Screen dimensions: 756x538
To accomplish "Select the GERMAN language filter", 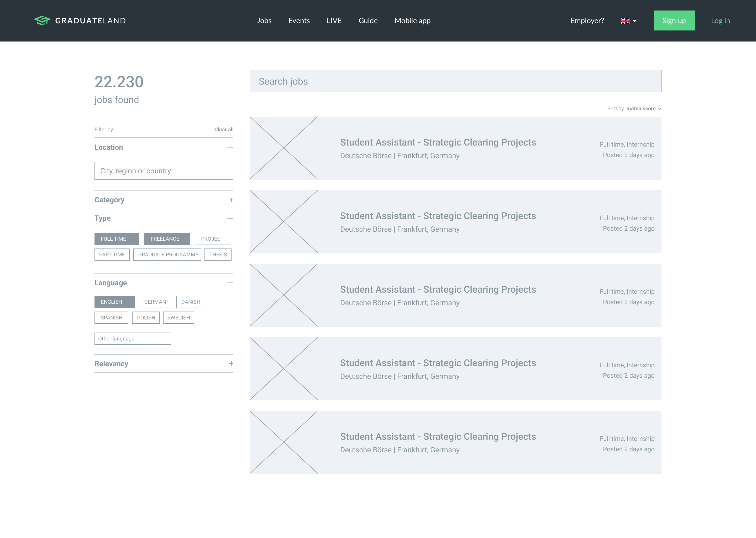I will [x=155, y=302].
